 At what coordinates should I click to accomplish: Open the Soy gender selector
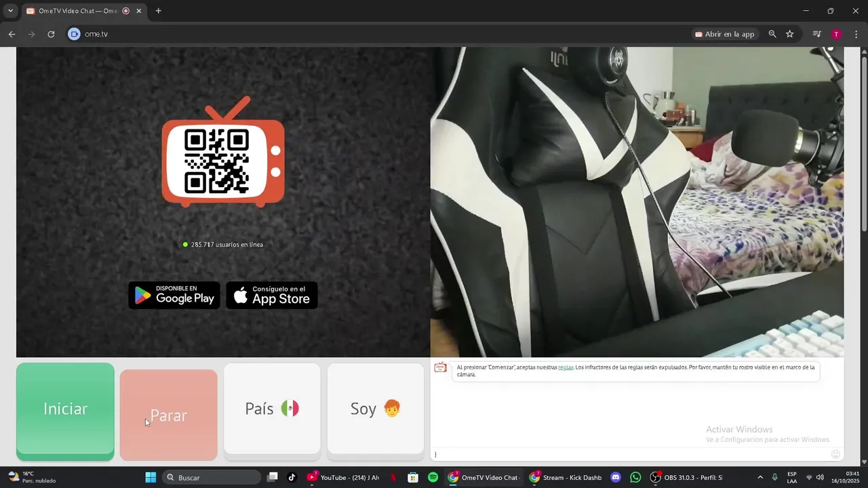[376, 409]
